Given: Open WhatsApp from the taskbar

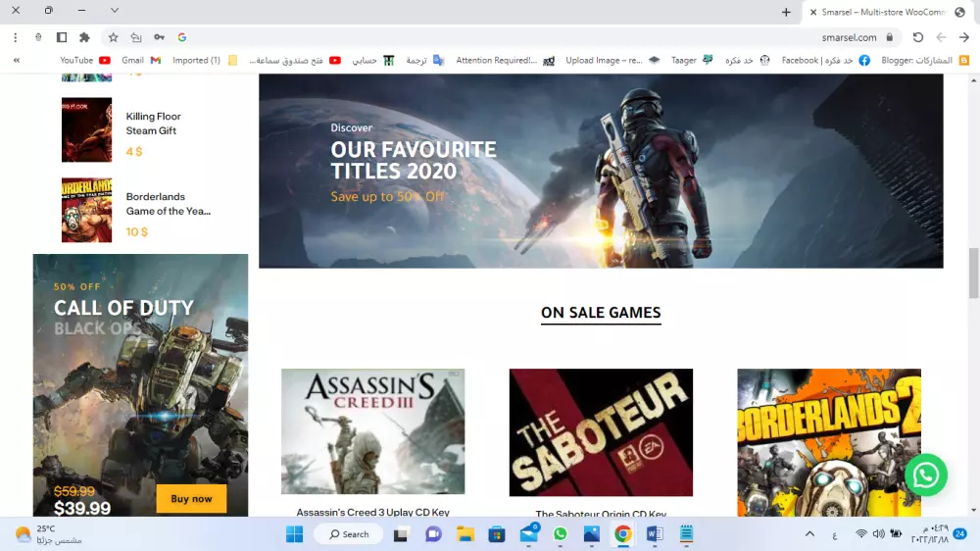Looking at the screenshot, I should pyautogui.click(x=560, y=533).
